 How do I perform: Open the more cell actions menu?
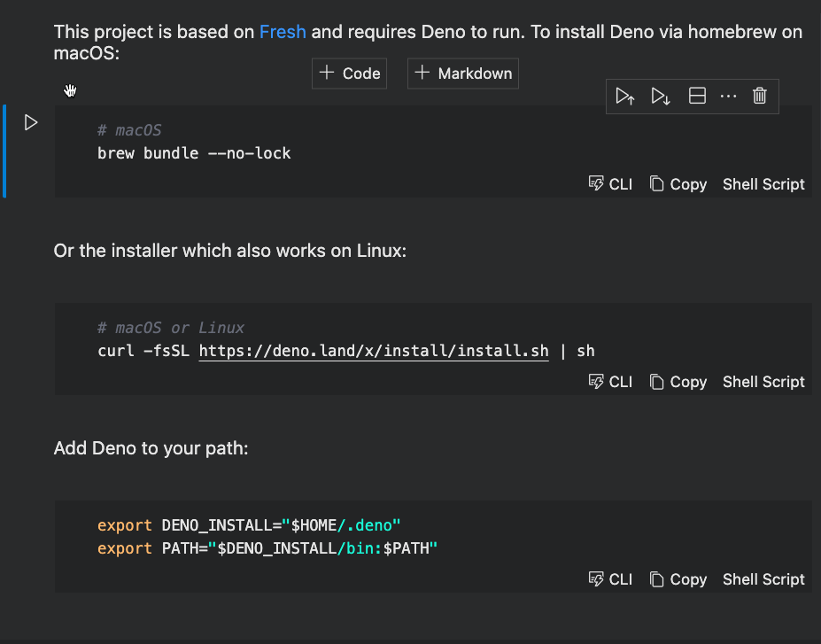click(728, 96)
